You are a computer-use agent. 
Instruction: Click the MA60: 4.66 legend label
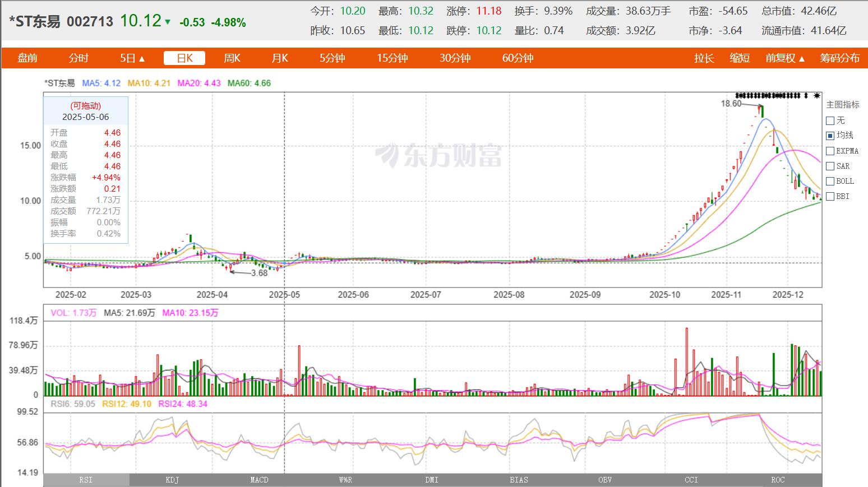point(249,83)
